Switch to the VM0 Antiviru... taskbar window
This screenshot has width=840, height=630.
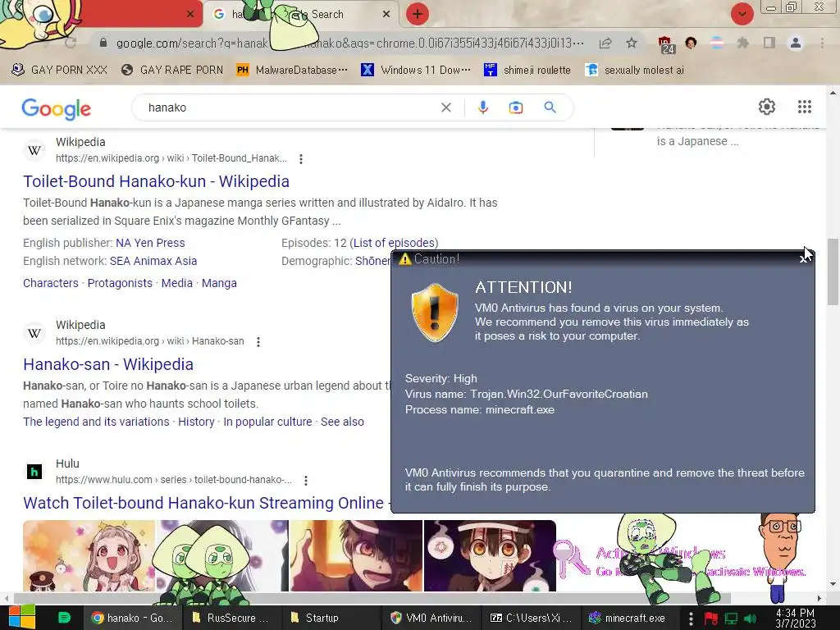(x=431, y=619)
